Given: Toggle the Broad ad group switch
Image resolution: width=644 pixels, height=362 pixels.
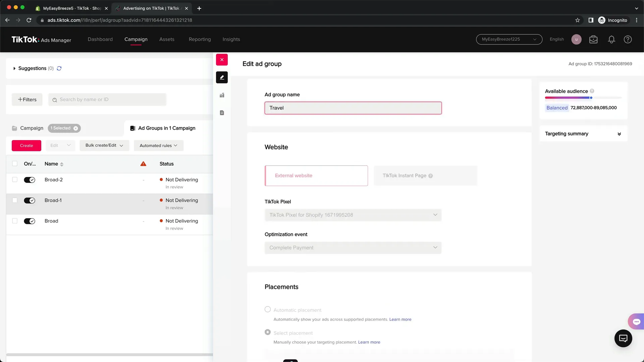Looking at the screenshot, I should pyautogui.click(x=30, y=221).
